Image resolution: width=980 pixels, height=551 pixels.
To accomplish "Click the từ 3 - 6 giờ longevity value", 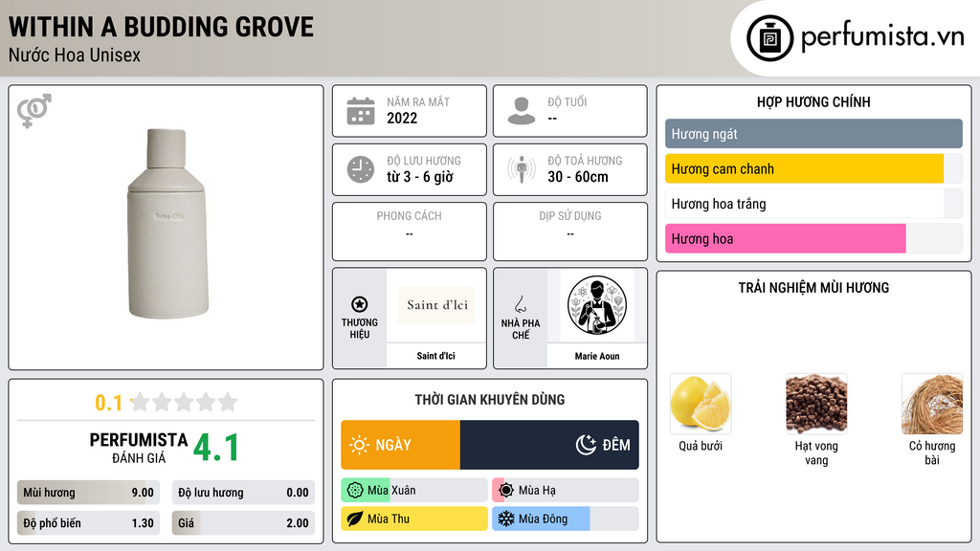I will click(420, 177).
